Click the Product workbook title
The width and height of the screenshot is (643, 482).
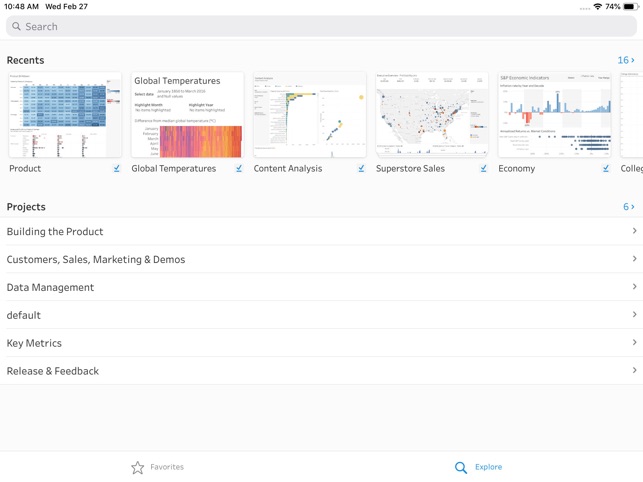point(25,169)
